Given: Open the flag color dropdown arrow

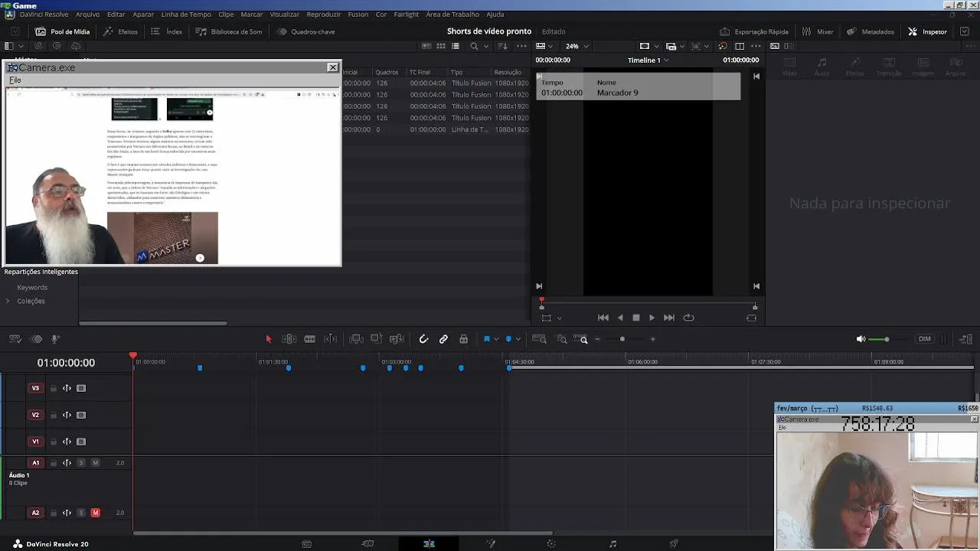Looking at the screenshot, I should [x=496, y=339].
